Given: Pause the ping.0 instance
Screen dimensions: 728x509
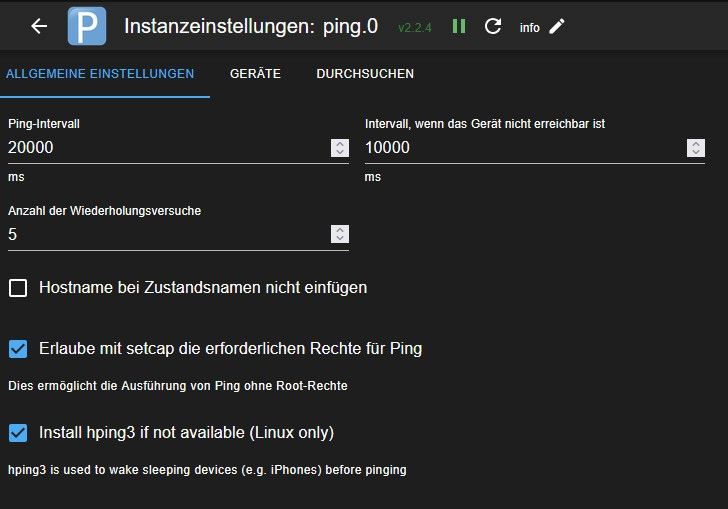Looking at the screenshot, I should click(x=459, y=26).
